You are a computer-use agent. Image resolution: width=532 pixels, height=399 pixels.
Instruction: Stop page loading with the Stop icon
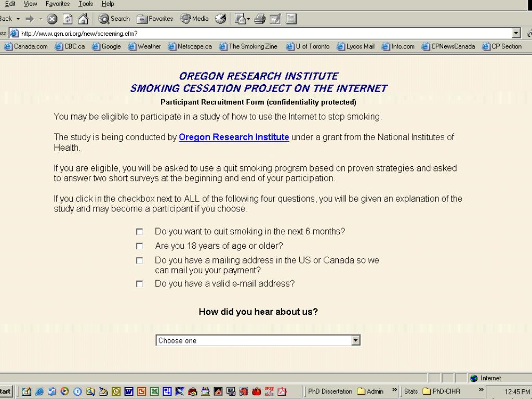(52, 19)
